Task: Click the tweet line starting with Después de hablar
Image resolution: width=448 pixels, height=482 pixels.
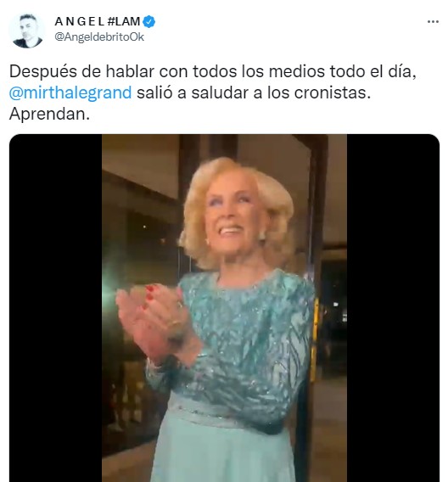Action: point(213,71)
